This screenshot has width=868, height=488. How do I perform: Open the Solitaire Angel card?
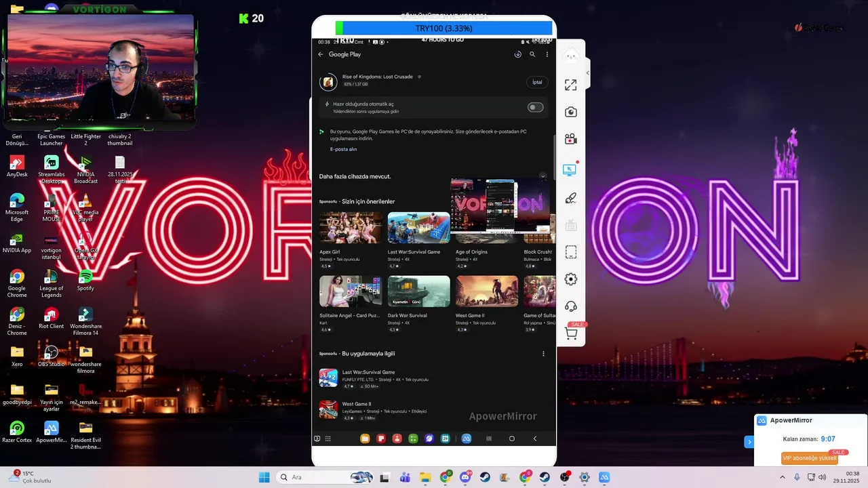[351, 304]
